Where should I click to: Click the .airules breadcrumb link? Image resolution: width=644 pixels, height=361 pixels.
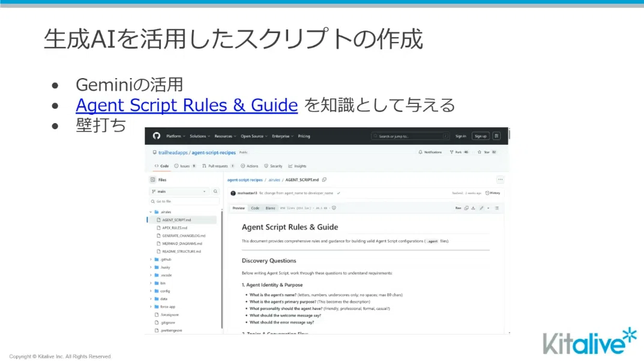[x=274, y=180]
